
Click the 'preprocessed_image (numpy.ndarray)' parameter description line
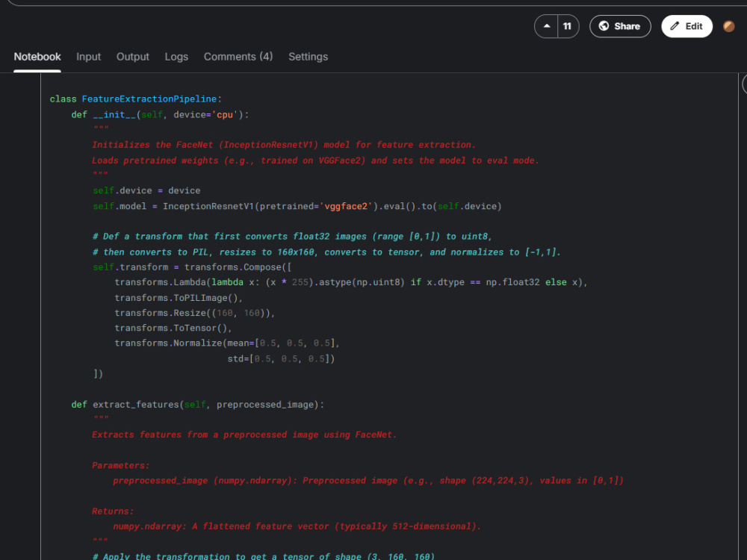tap(368, 481)
